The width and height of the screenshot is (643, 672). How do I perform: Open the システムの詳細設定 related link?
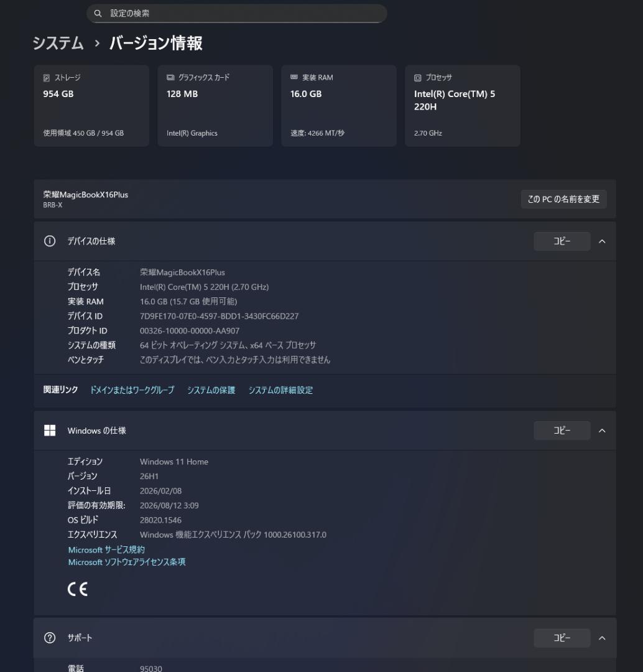tap(280, 390)
